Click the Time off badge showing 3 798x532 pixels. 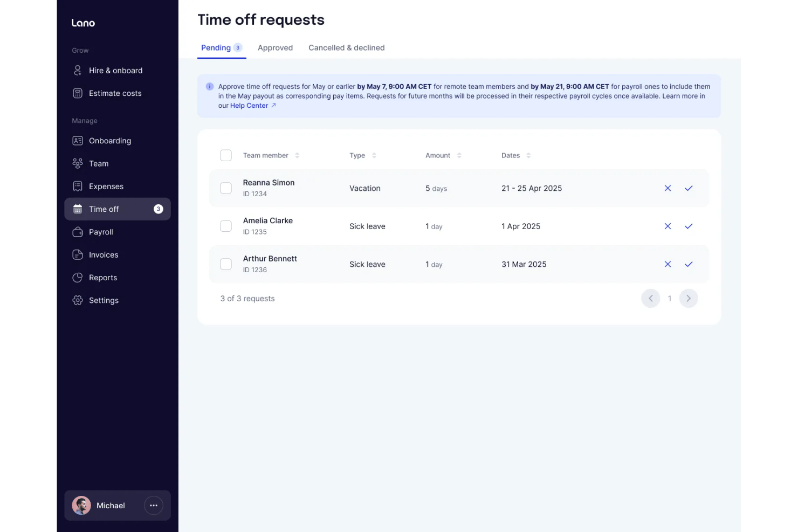[159, 209]
